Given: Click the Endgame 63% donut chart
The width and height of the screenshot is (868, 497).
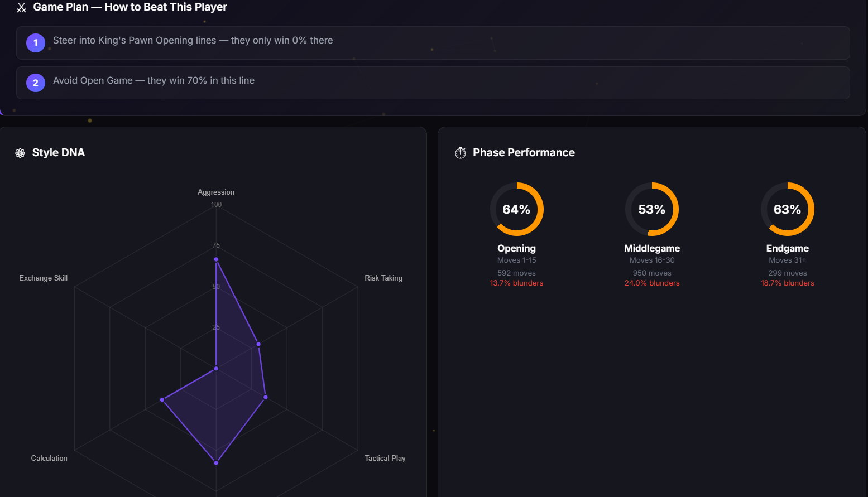Looking at the screenshot, I should click(x=787, y=209).
